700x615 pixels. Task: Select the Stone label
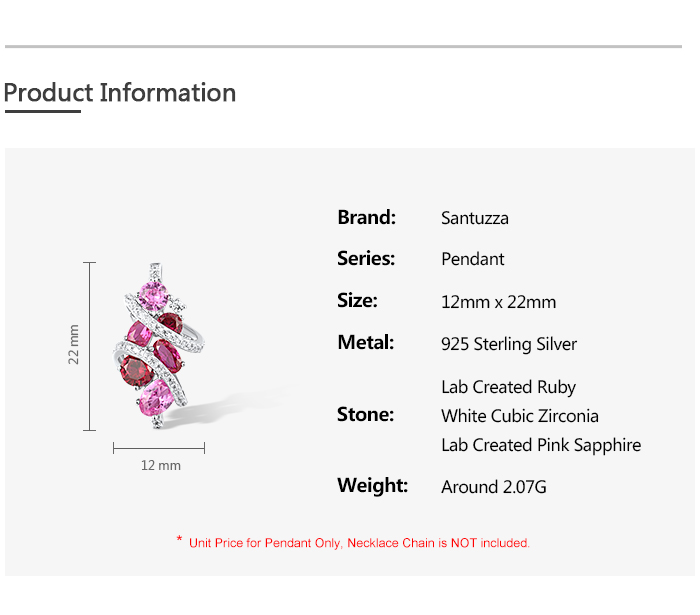coord(365,414)
